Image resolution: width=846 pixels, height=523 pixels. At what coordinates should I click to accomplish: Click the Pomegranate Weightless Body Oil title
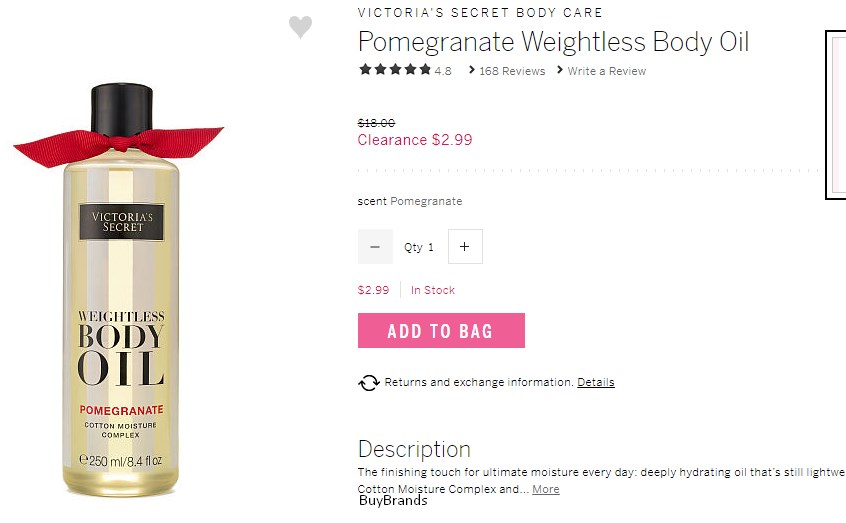[x=554, y=42]
